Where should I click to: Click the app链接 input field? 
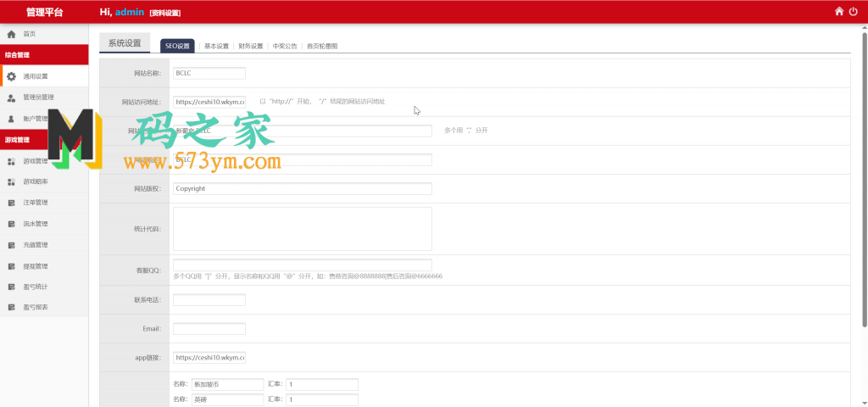209,358
